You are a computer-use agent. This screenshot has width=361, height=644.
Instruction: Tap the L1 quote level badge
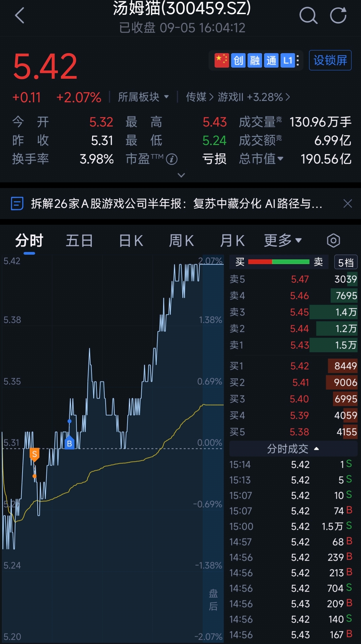click(288, 61)
